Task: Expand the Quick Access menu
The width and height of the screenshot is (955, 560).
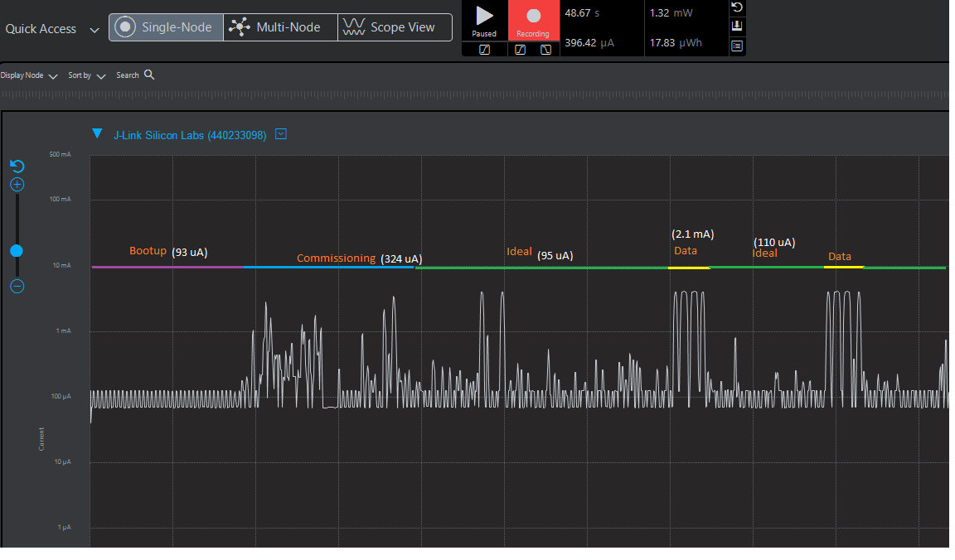Action: [x=94, y=28]
